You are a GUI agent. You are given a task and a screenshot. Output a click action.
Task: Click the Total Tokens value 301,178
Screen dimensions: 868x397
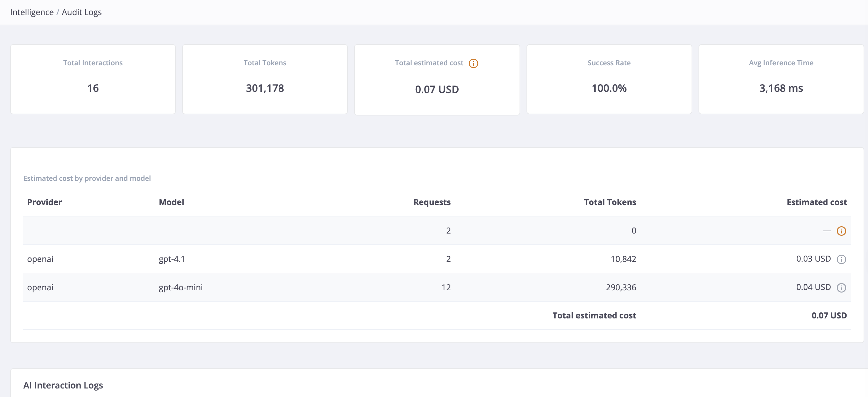(265, 88)
